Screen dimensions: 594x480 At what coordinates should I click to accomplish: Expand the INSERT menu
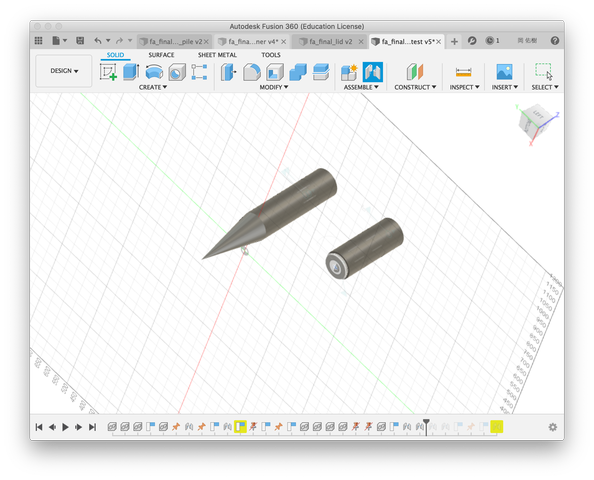tap(505, 87)
